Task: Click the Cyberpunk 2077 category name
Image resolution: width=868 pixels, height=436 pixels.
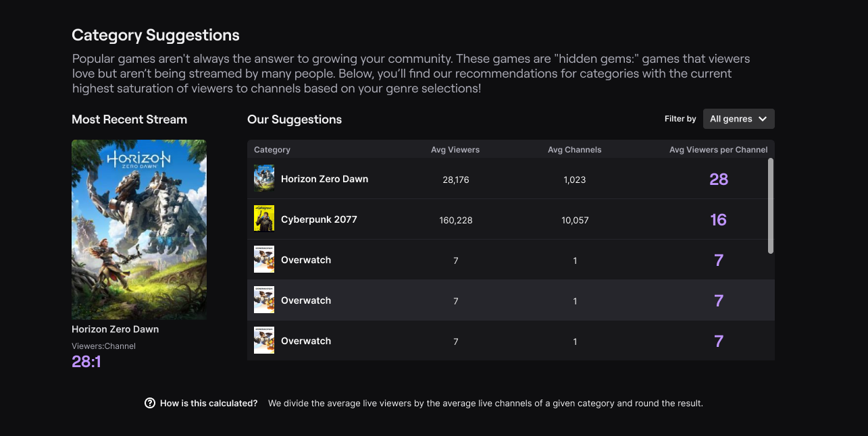Action: point(319,219)
